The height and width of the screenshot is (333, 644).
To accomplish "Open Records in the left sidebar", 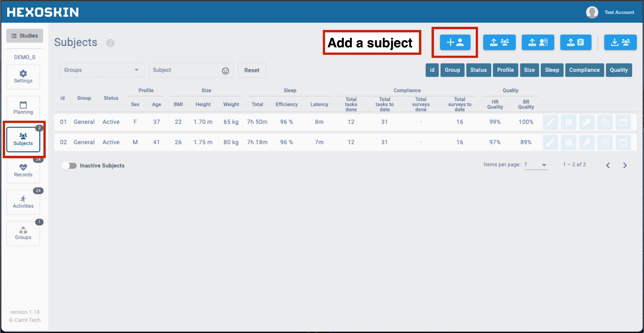I will 23,170.
